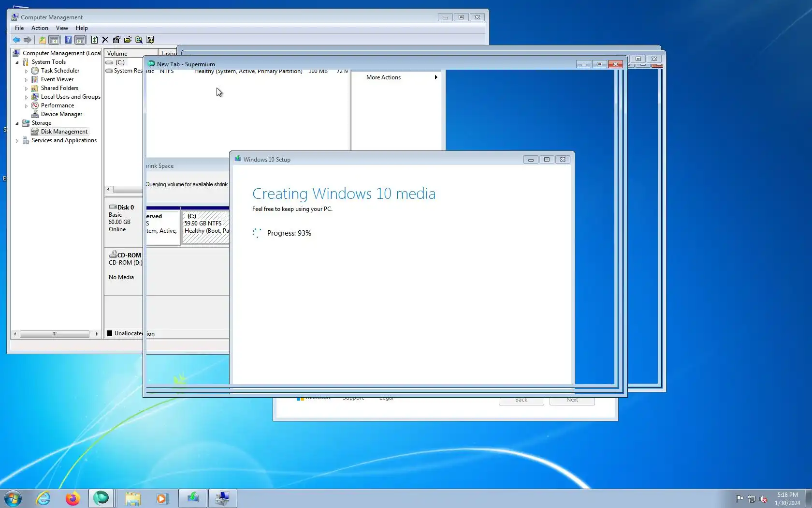Click the Shared Folders icon in tree
Image resolution: width=812 pixels, height=508 pixels.
[35, 88]
